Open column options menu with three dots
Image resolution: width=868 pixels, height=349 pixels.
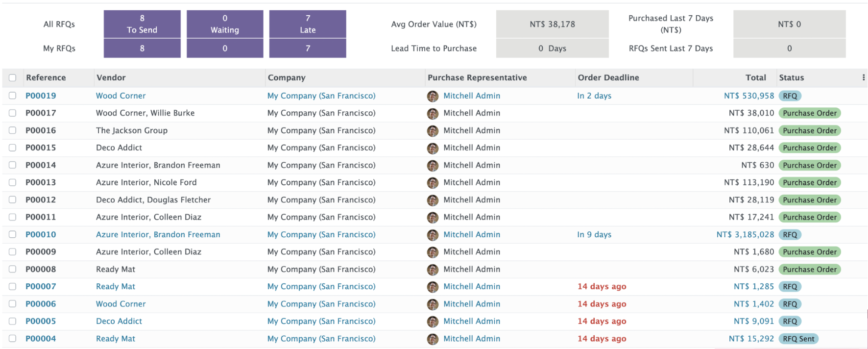click(863, 77)
